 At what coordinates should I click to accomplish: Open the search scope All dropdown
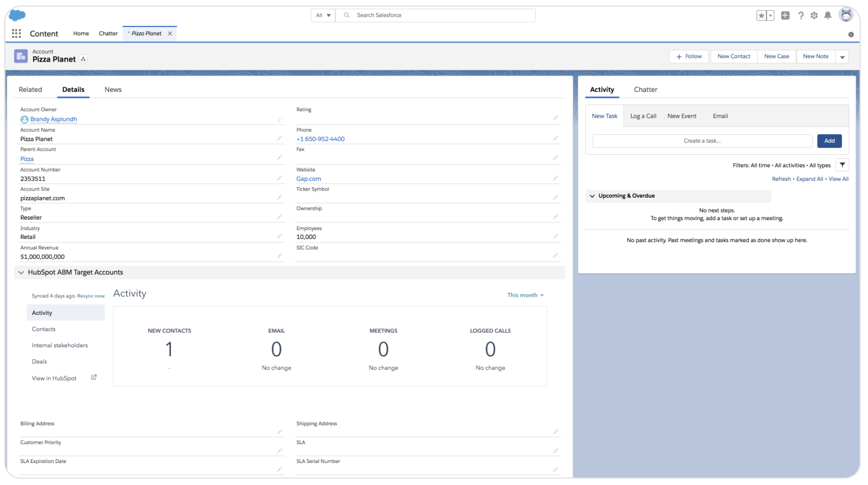323,15
